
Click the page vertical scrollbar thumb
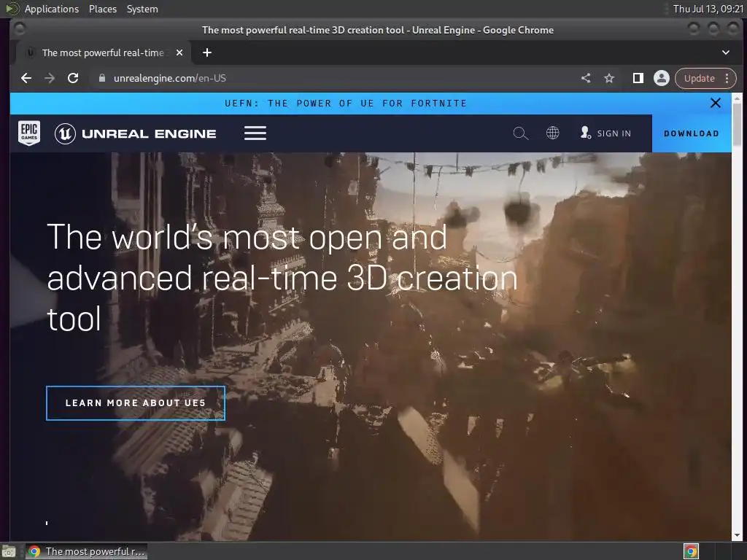pyautogui.click(x=737, y=124)
